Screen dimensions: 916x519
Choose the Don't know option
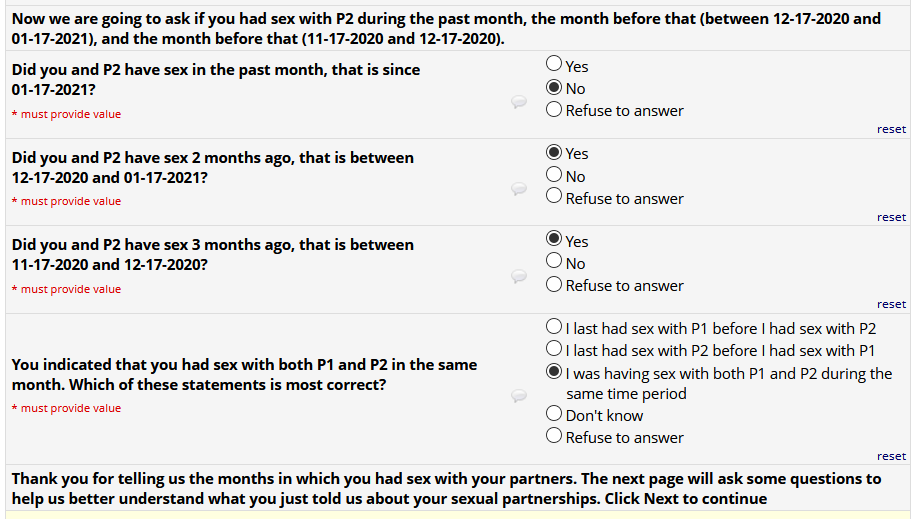554,414
